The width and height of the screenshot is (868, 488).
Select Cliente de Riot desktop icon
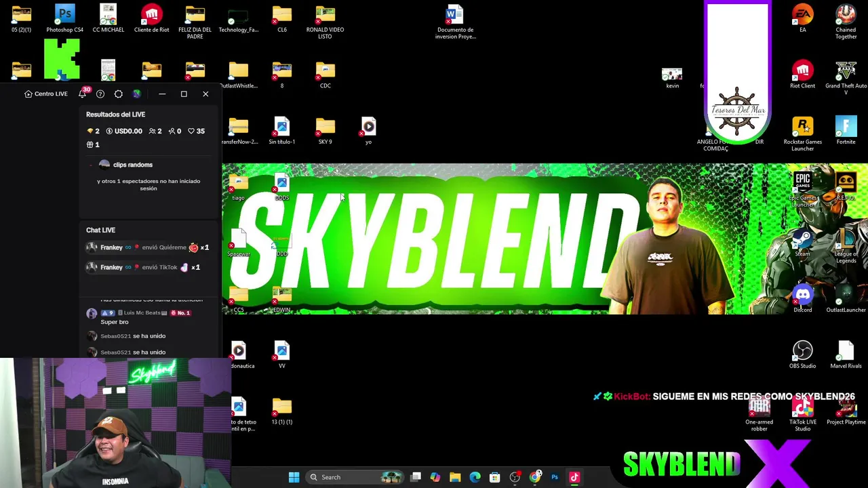point(151,18)
